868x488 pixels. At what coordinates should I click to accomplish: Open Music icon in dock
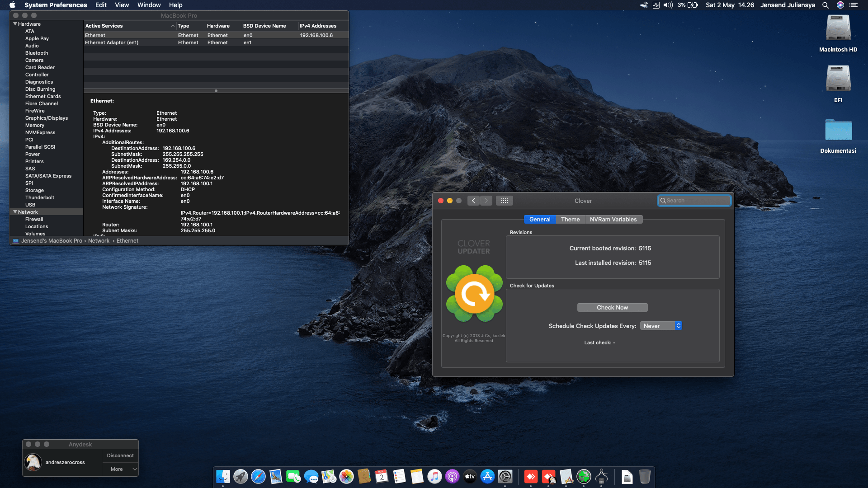click(434, 476)
